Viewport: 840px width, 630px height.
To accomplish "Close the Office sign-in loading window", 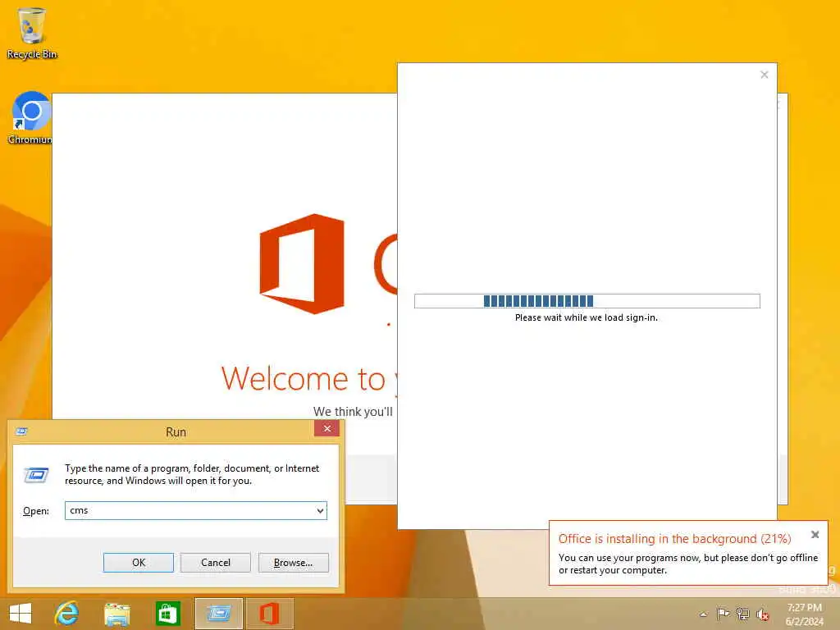I will [x=765, y=75].
